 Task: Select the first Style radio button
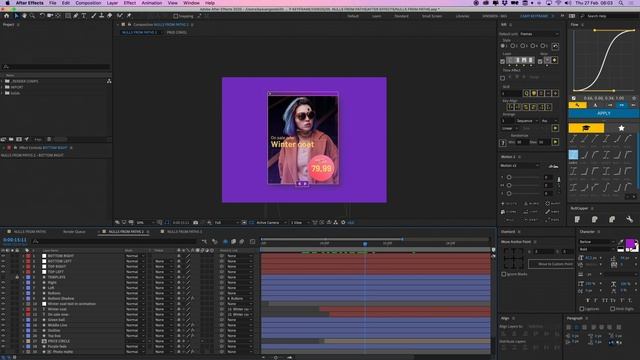click(x=503, y=46)
